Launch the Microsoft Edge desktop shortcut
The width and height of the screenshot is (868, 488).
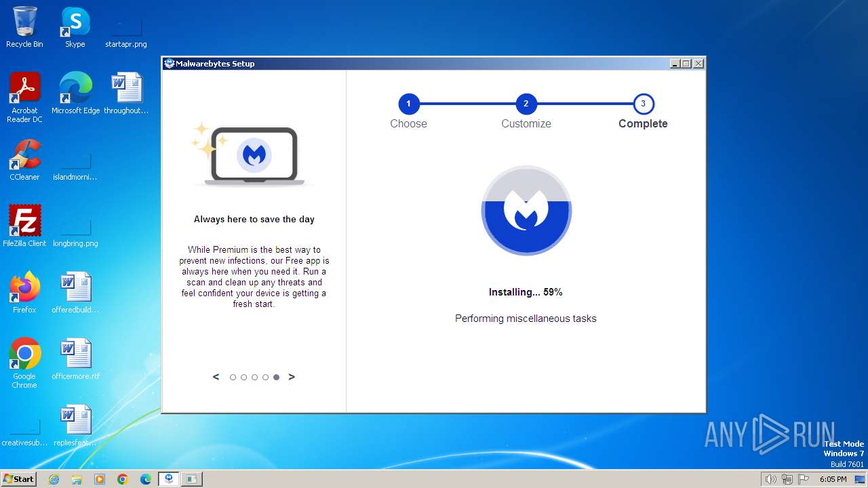pos(75,94)
